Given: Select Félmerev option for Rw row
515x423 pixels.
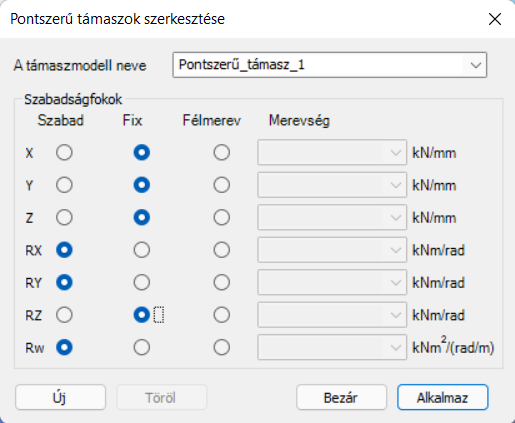Looking at the screenshot, I should (222, 347).
